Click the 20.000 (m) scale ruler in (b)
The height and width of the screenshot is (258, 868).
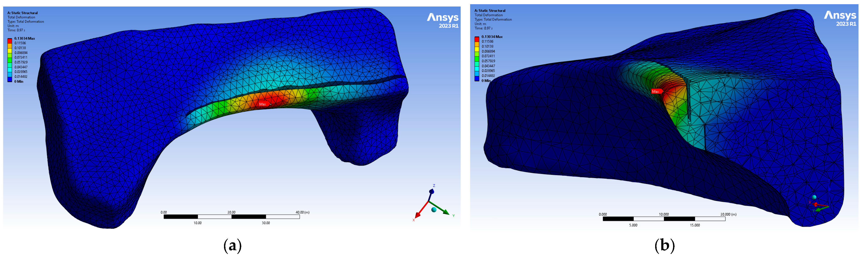(x=664, y=219)
